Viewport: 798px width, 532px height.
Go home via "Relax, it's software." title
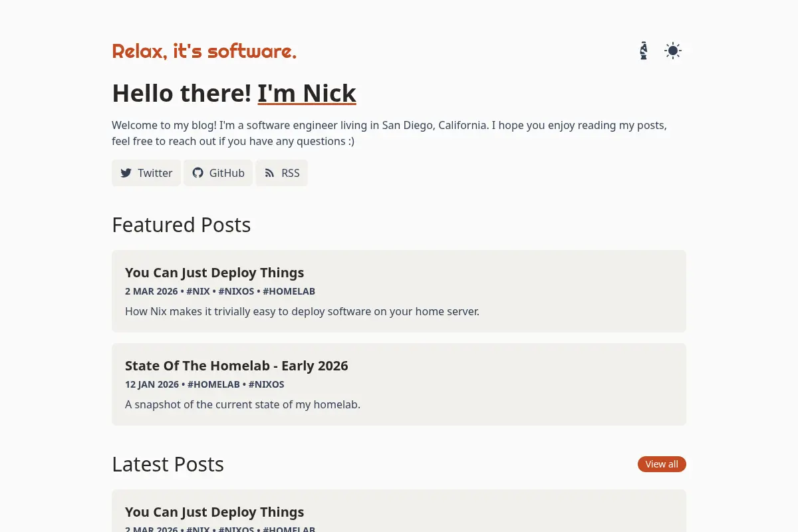pos(204,51)
